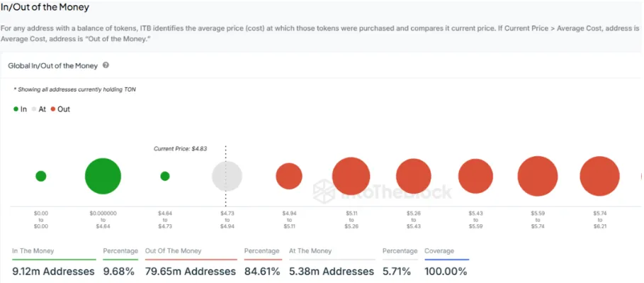Open the Global In/Out of the Money help icon
Image resolution: width=644 pixels, height=283 pixels.
[x=106, y=65]
